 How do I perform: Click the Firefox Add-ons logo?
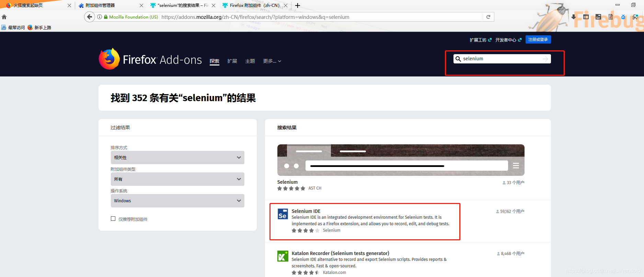[x=150, y=59]
